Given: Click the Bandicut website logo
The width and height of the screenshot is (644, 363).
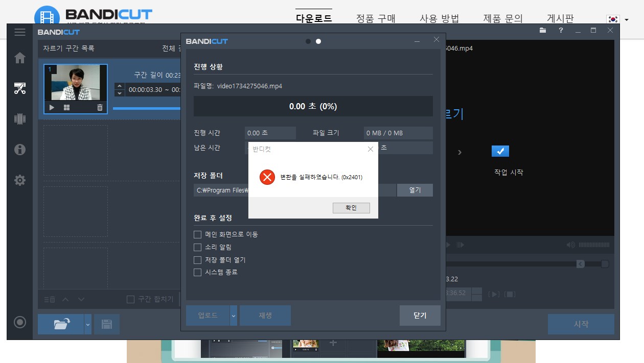Looking at the screenshot, I should click(93, 15).
